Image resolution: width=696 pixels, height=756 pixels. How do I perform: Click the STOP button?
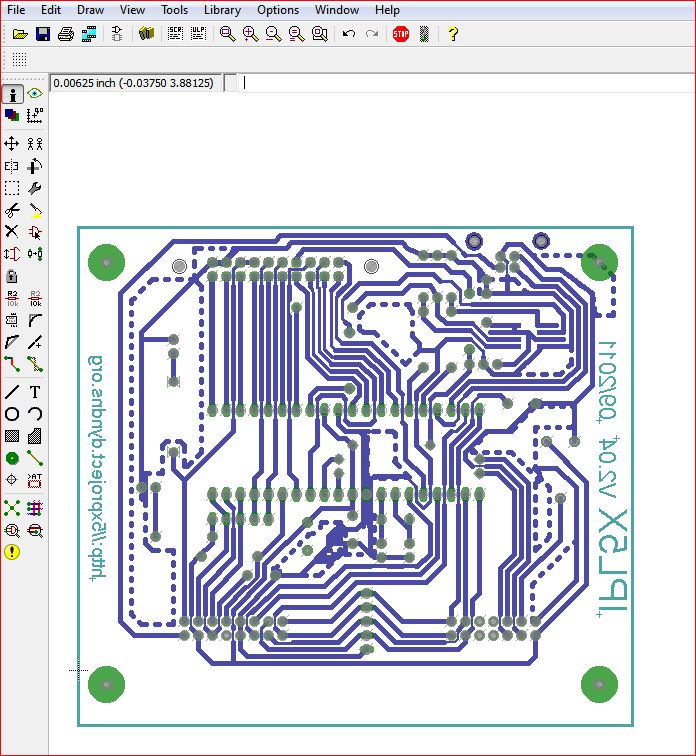click(x=401, y=34)
